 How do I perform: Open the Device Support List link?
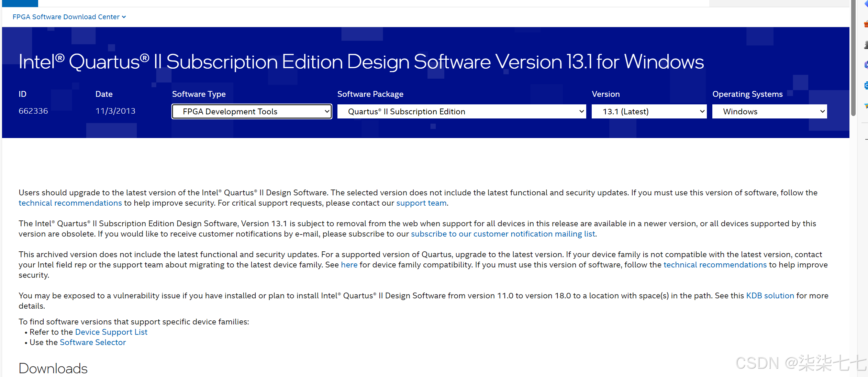(x=111, y=332)
